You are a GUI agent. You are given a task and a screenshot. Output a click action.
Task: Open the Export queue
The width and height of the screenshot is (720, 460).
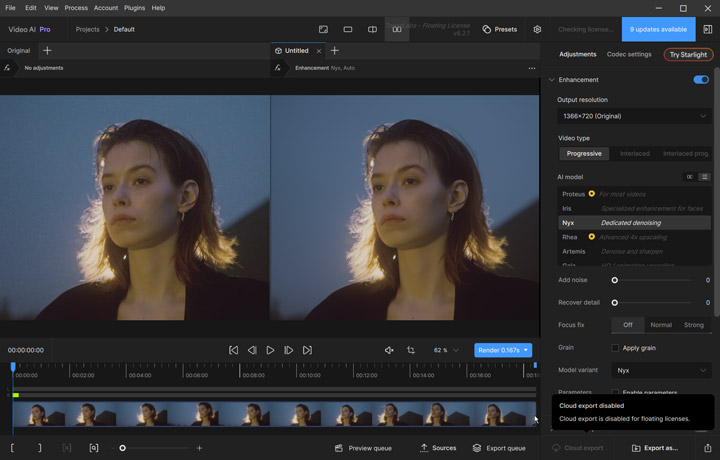499,448
